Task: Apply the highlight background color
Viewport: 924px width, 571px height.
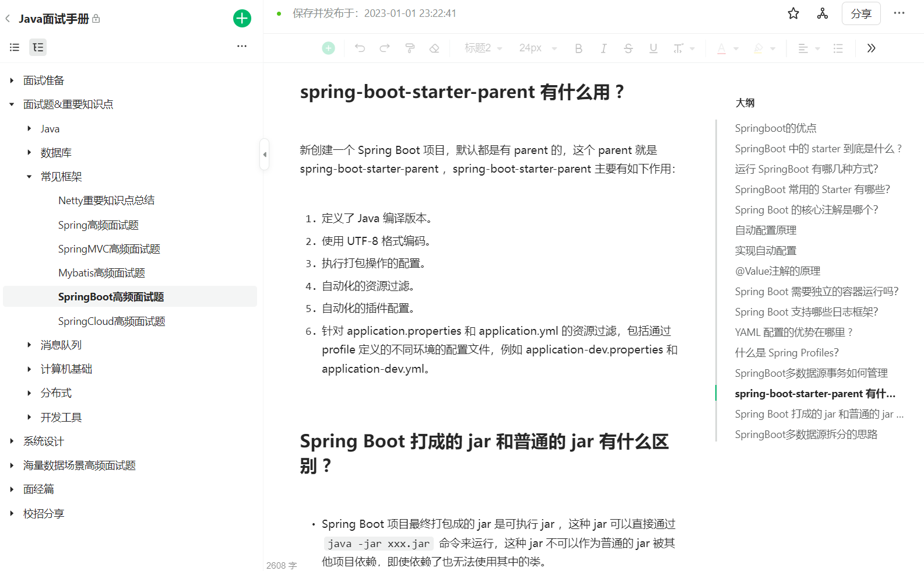Action: point(758,48)
